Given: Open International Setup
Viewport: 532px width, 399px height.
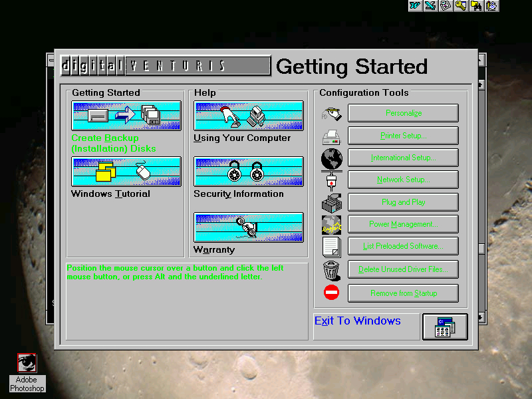Looking at the screenshot, I should [x=403, y=158].
